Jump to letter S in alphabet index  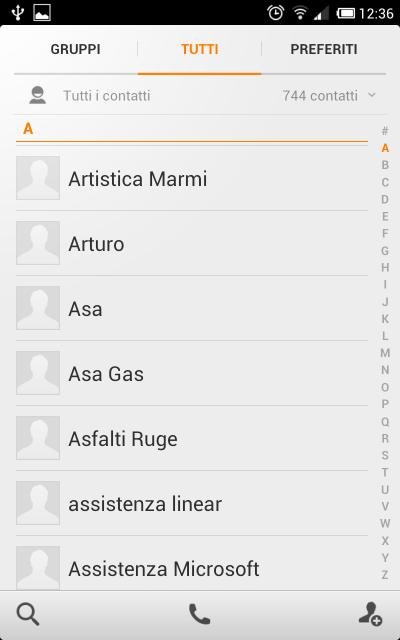(385, 455)
